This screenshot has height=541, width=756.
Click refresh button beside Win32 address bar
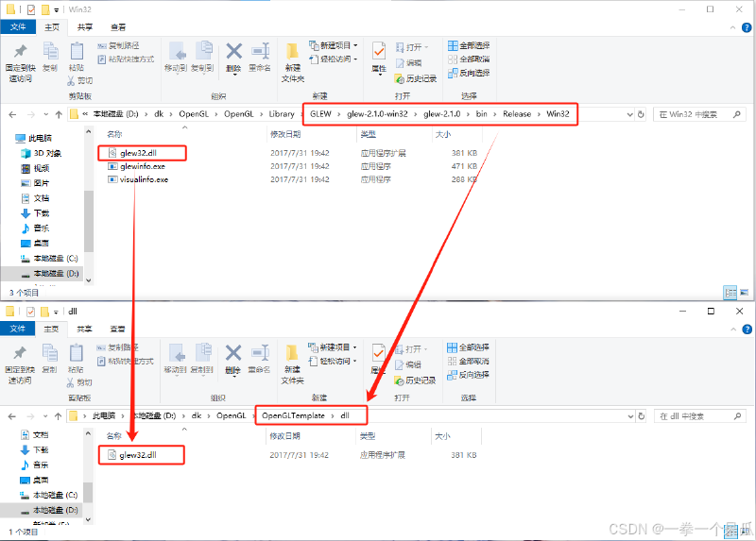[x=641, y=114]
